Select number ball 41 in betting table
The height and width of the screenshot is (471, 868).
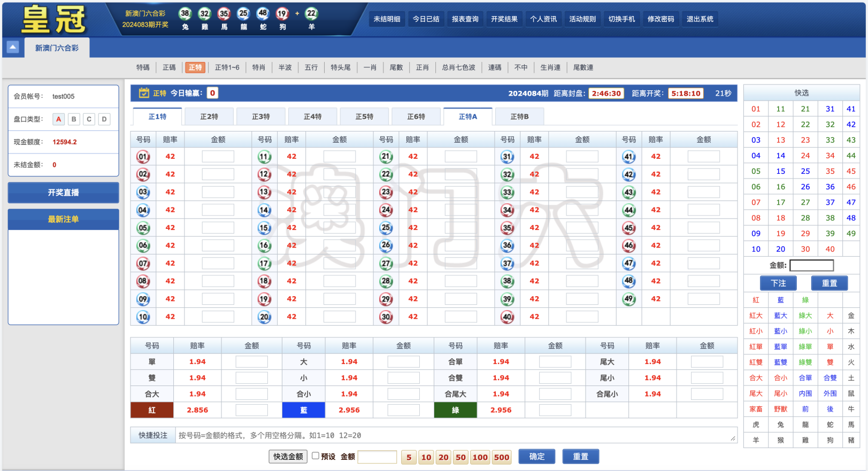(629, 157)
